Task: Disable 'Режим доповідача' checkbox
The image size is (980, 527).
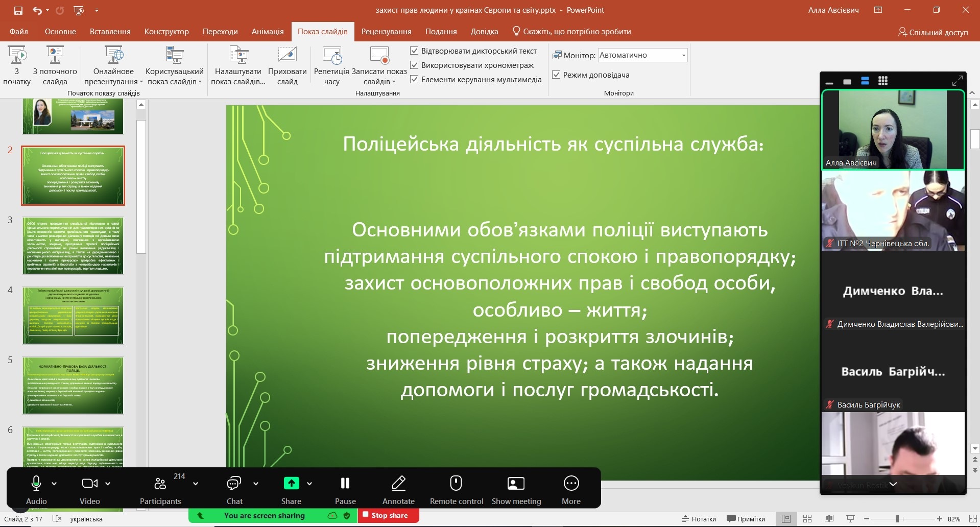Action: point(556,75)
